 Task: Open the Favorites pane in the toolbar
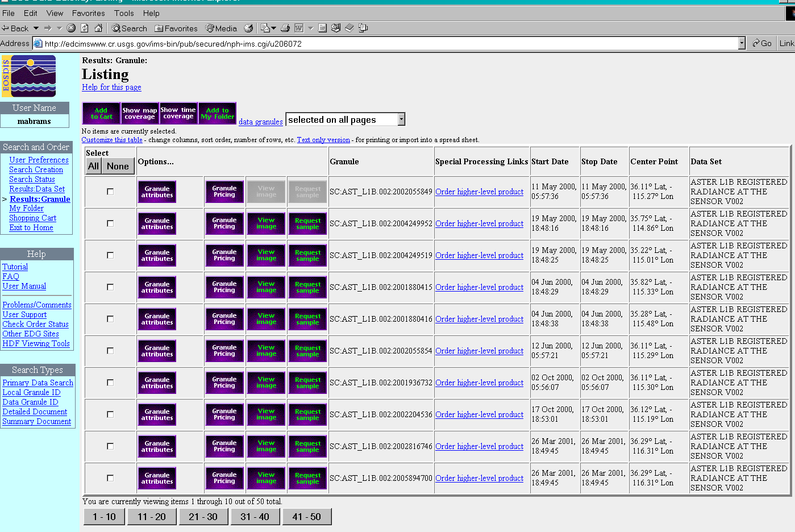(x=176, y=28)
